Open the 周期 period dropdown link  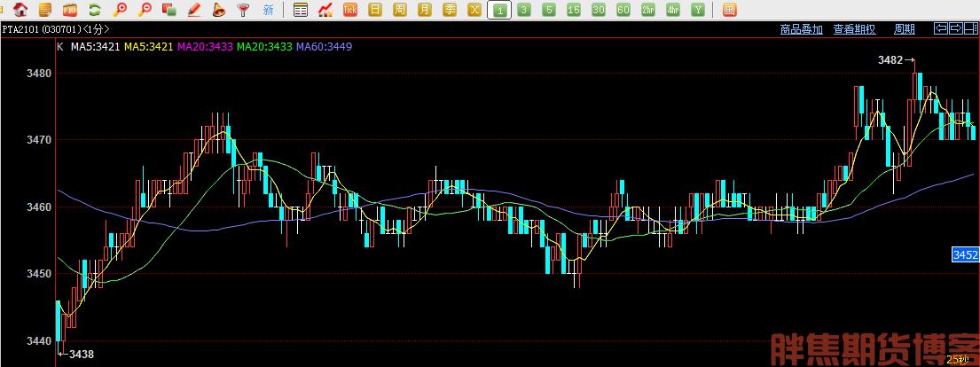[x=905, y=29]
